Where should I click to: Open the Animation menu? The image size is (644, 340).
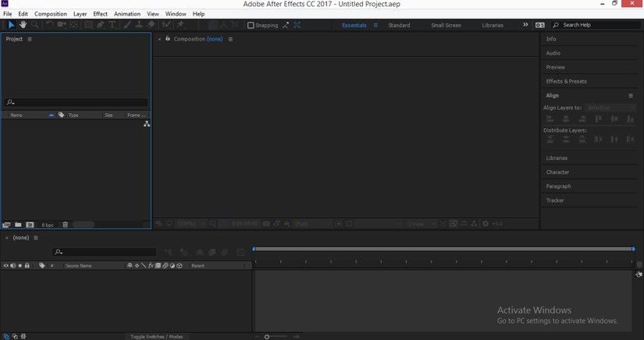tap(127, 13)
